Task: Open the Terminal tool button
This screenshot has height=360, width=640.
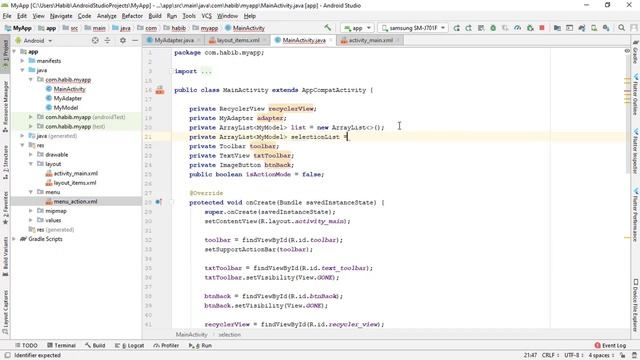Action: (61, 345)
